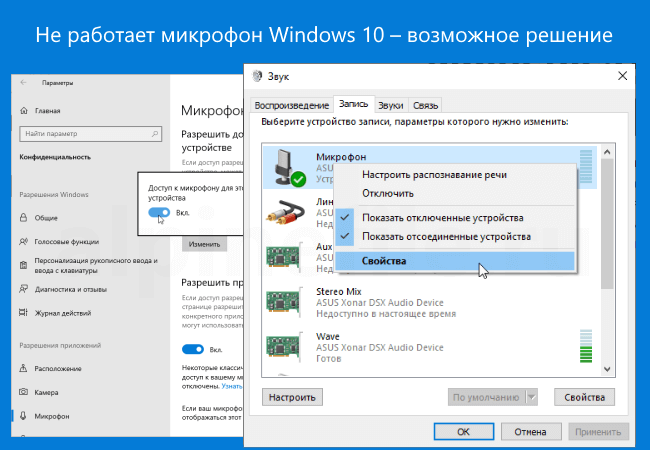The height and width of the screenshot is (450, 650).
Task: Open the Связь tab
Action: [425, 106]
